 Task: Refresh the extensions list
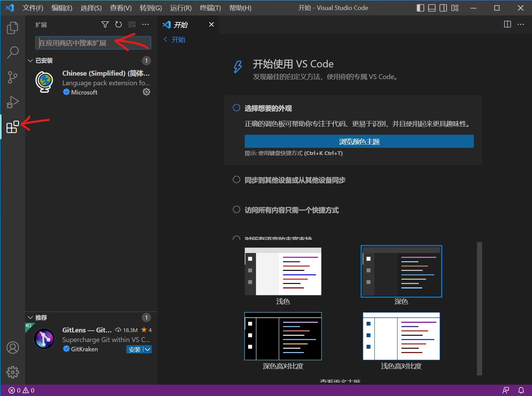118,24
